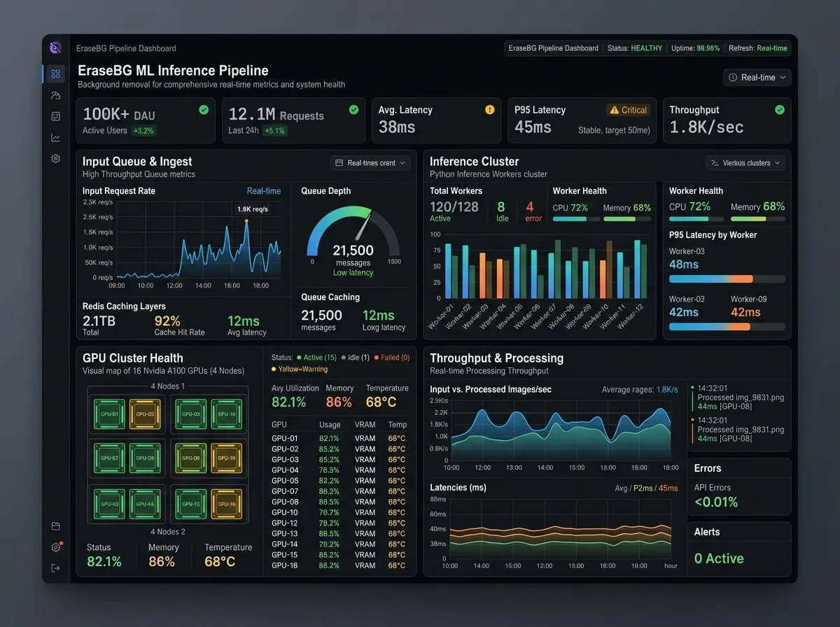
Task: Open the archive box icon in sidebar
Action: [55, 526]
